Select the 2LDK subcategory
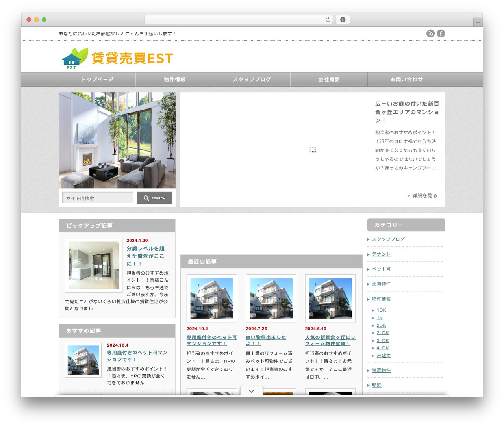 pyautogui.click(x=383, y=333)
